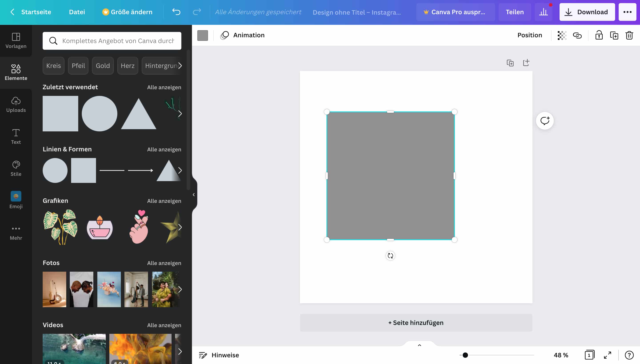
Task: Add new page icon above canvas
Action: pos(526,63)
